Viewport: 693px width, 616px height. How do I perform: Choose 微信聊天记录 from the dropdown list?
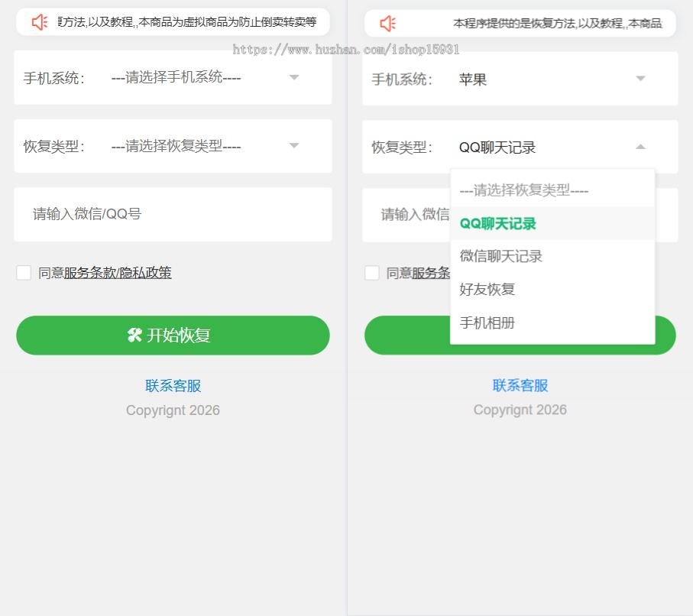pyautogui.click(x=552, y=256)
